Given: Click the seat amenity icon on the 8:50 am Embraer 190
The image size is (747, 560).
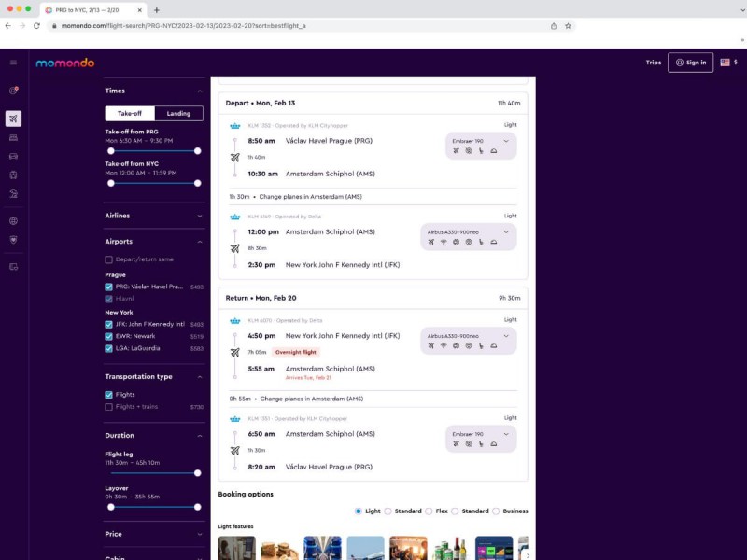Looking at the screenshot, I should (x=481, y=151).
